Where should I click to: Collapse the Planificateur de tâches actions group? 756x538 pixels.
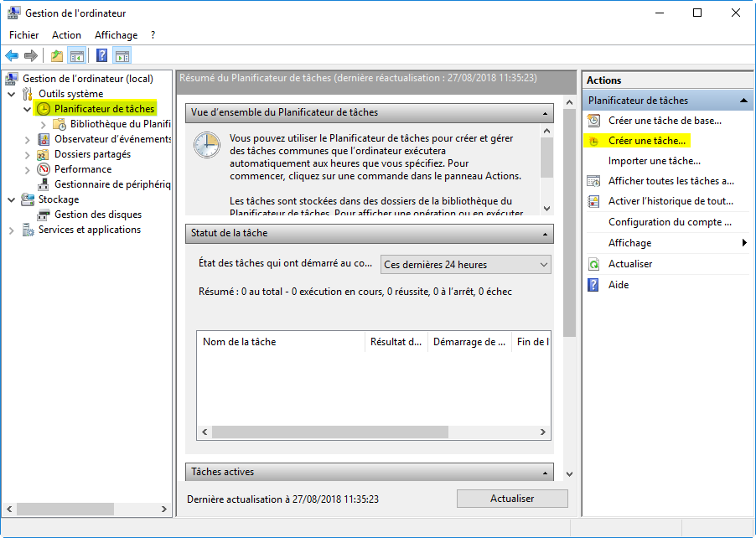tap(743, 101)
